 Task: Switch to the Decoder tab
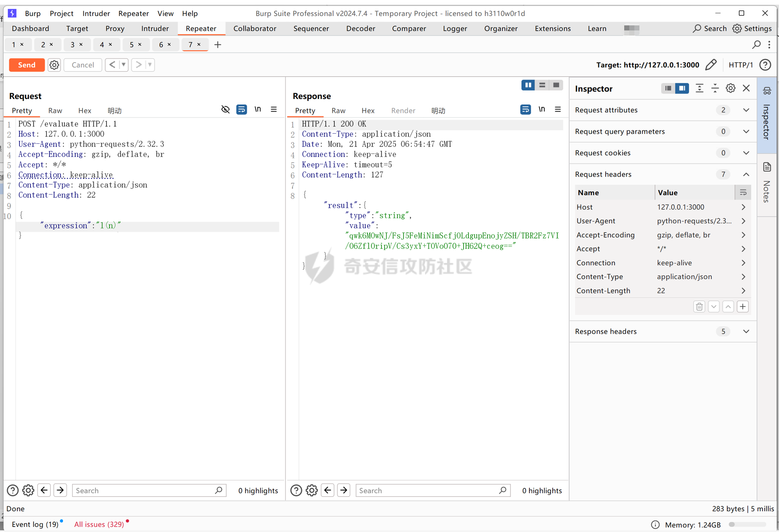(x=360, y=28)
